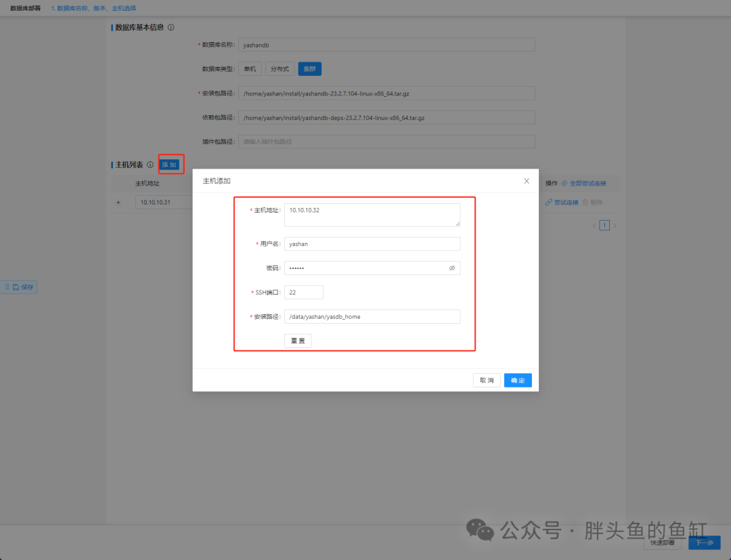731x560 pixels.
Task: Click the 重置 button
Action: [298, 341]
